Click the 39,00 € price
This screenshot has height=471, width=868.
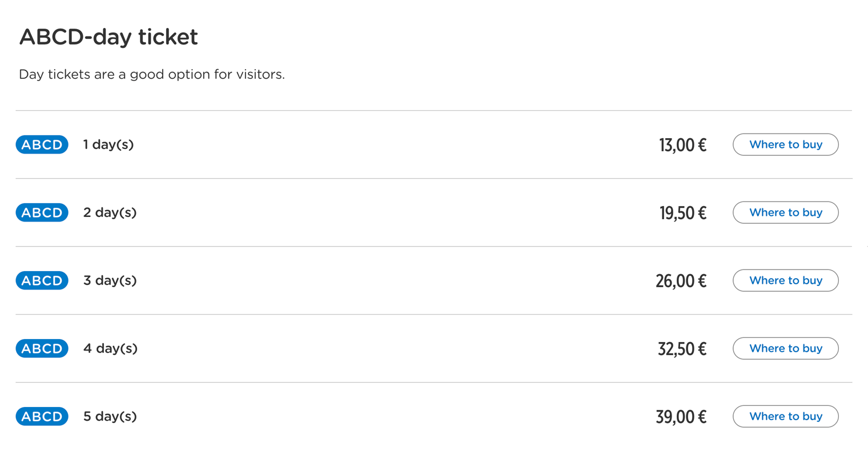[x=681, y=417]
